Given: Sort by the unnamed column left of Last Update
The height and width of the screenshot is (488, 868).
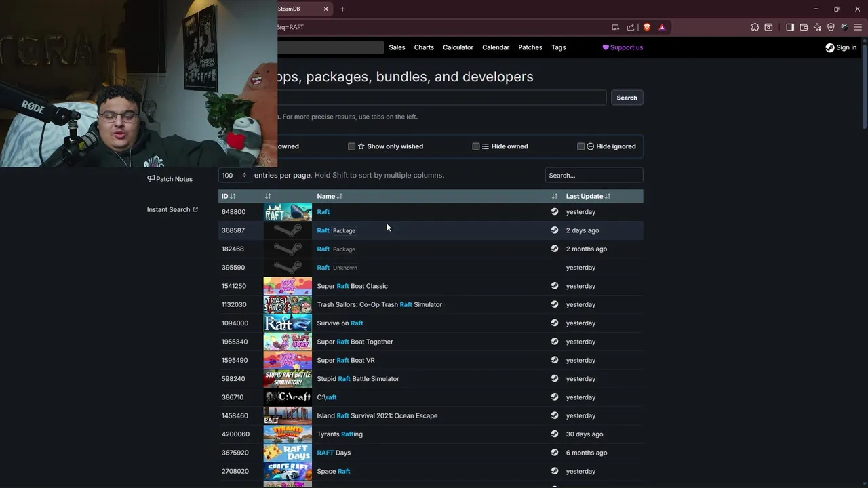Looking at the screenshot, I should pyautogui.click(x=555, y=196).
